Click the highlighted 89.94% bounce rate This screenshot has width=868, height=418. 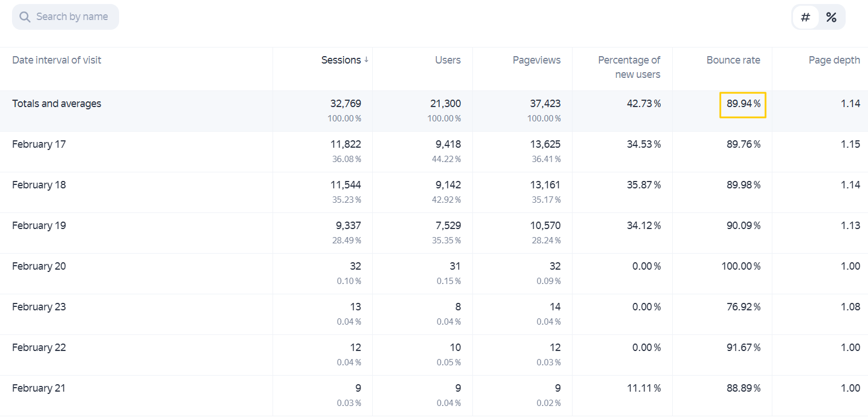(743, 104)
